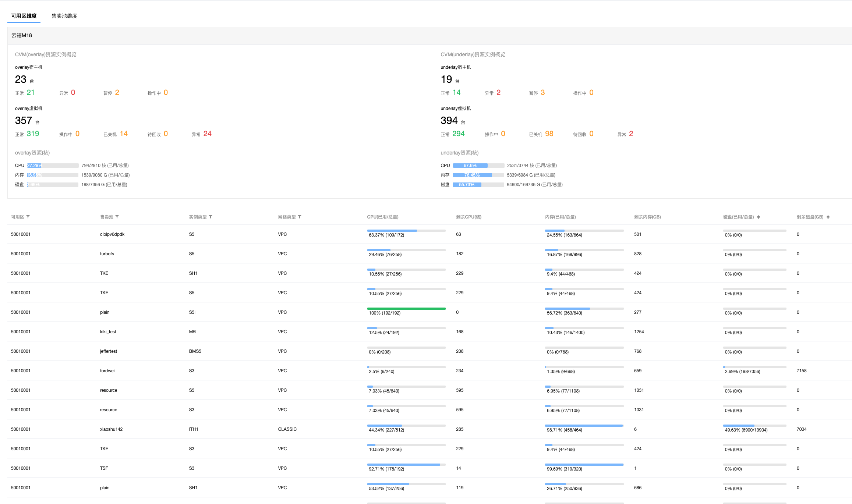Image resolution: width=852 pixels, height=504 pixels.
Task: Click overlay VM normal count 319
Action: (33, 134)
